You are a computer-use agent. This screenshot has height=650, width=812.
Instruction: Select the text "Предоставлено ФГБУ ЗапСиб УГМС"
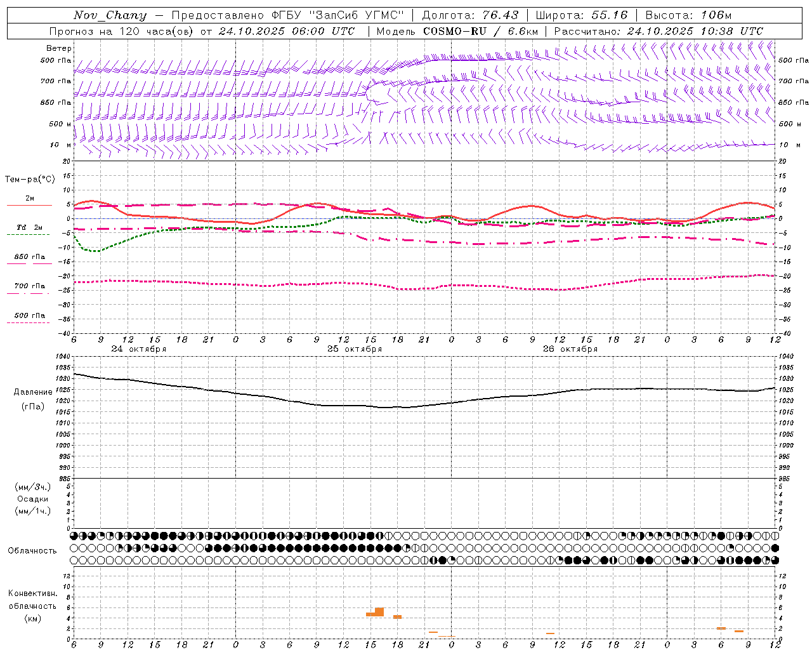point(289,15)
